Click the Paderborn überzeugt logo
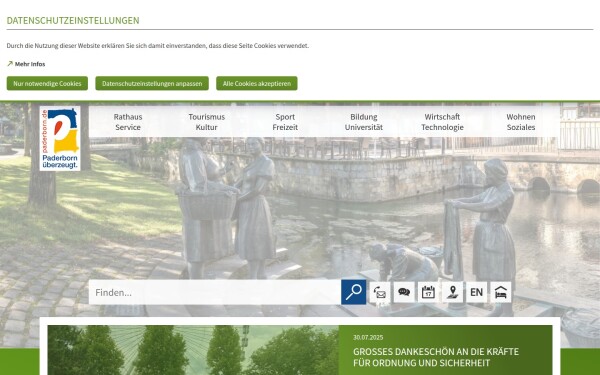Screen dimensions: 600x375 pyautogui.click(x=60, y=139)
